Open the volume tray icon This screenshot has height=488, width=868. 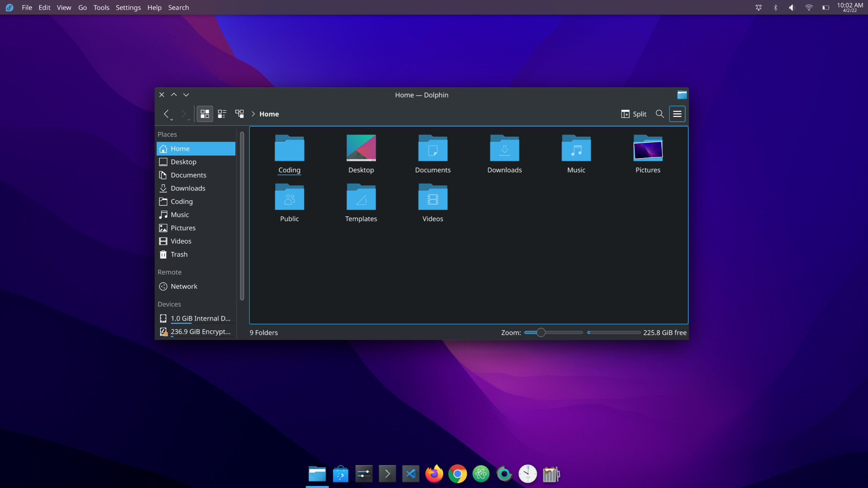(x=792, y=7)
